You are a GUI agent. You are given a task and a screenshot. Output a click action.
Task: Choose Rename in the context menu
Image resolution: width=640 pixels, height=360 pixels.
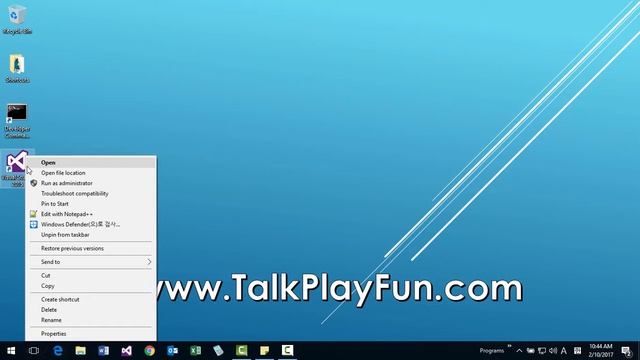[x=91, y=320]
